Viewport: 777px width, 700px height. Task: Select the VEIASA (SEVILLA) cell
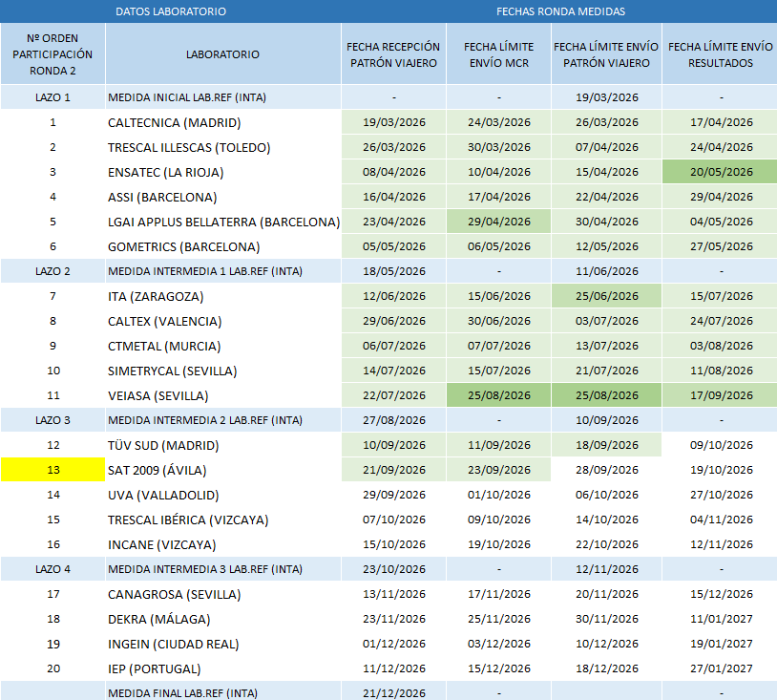click(x=223, y=395)
